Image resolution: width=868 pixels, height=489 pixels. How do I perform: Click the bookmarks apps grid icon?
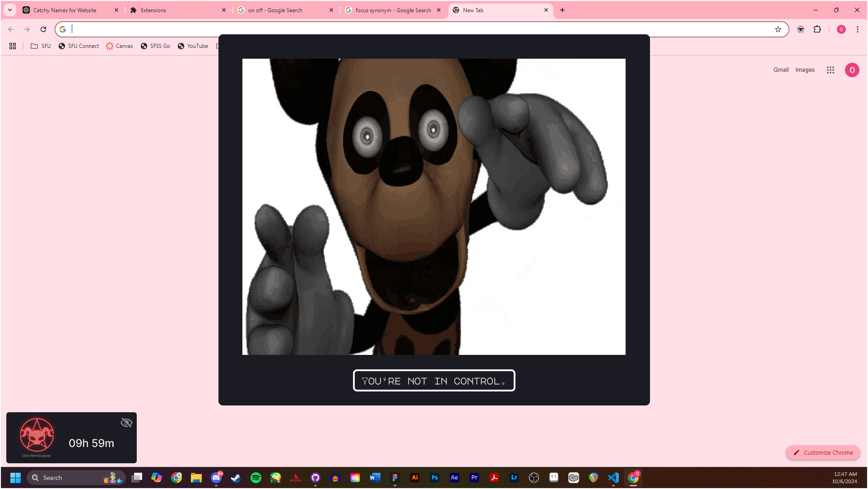13,46
